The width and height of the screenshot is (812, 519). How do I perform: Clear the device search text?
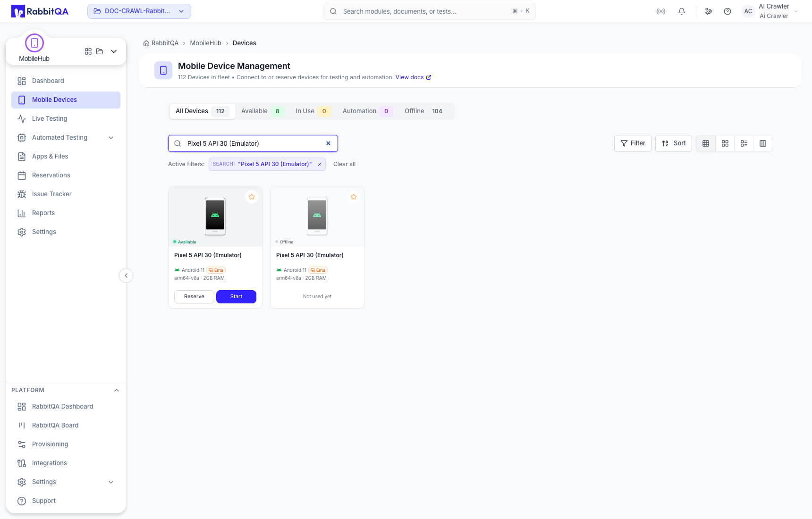click(329, 143)
